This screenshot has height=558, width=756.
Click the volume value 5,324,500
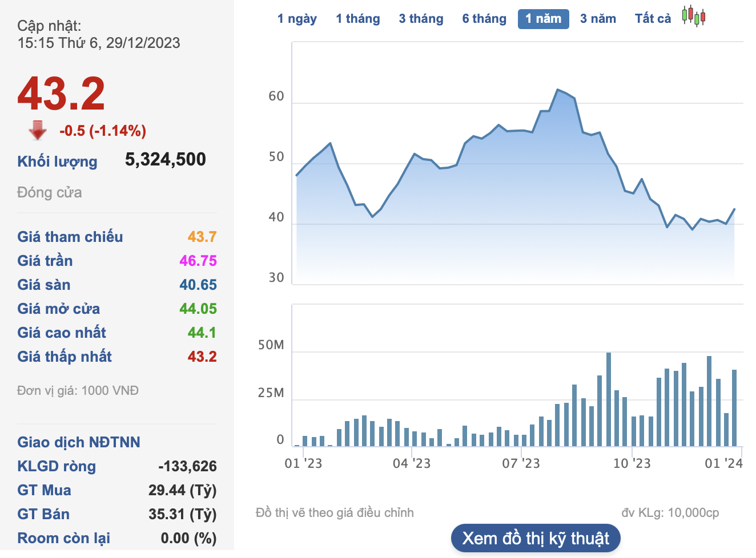click(x=166, y=159)
